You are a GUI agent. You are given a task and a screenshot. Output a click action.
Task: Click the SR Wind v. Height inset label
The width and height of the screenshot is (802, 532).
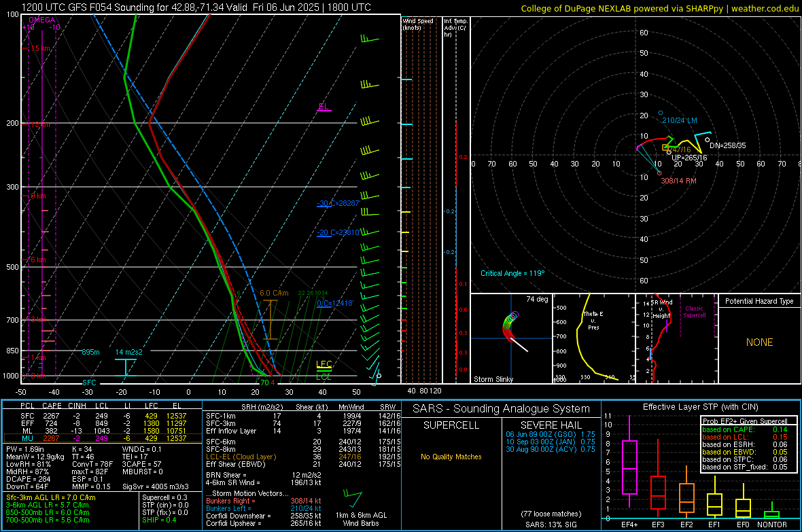coord(661,309)
